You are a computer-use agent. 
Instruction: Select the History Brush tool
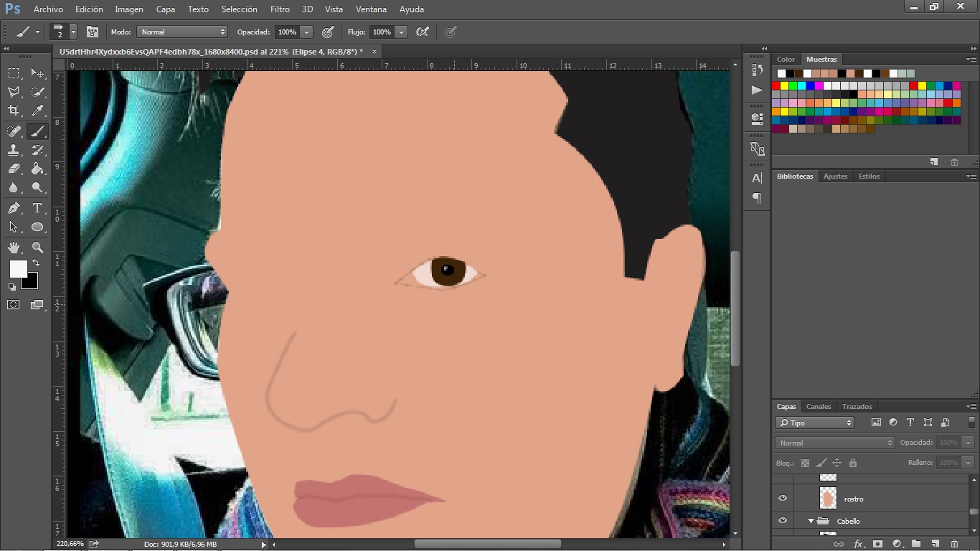(x=37, y=150)
